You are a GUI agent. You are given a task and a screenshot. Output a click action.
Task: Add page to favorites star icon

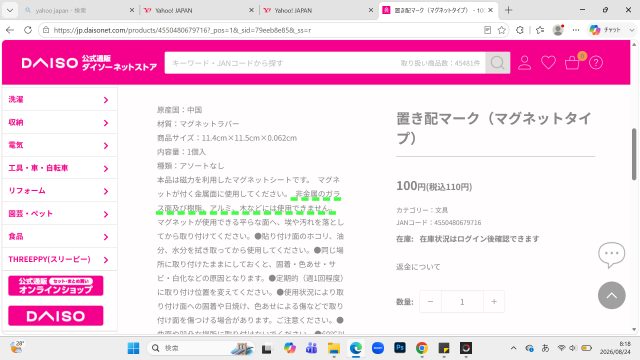coord(502,30)
